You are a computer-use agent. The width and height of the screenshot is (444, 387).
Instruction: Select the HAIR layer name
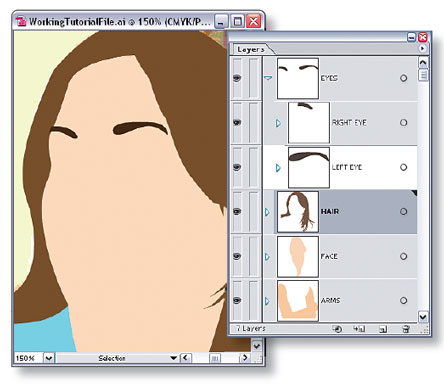[330, 211]
